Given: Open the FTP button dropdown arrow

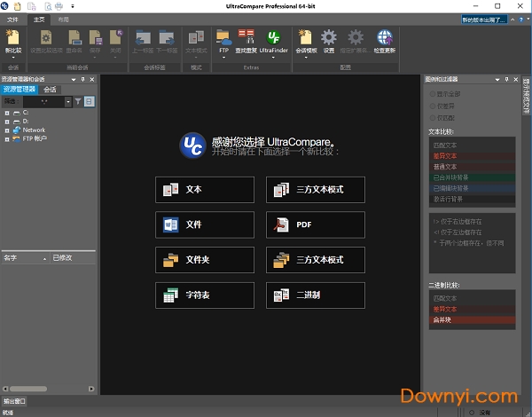Looking at the screenshot, I should (x=224, y=58).
